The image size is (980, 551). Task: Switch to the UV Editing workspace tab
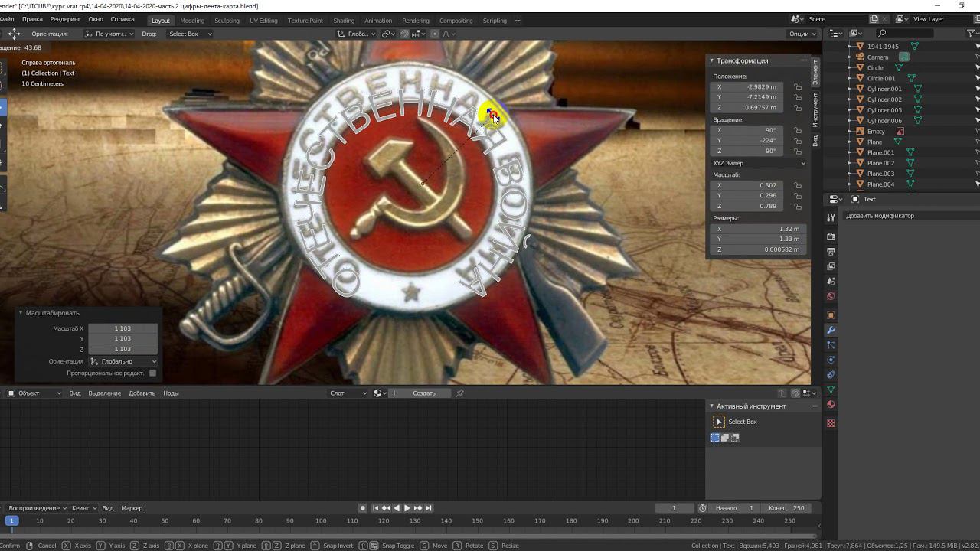[x=263, y=21]
